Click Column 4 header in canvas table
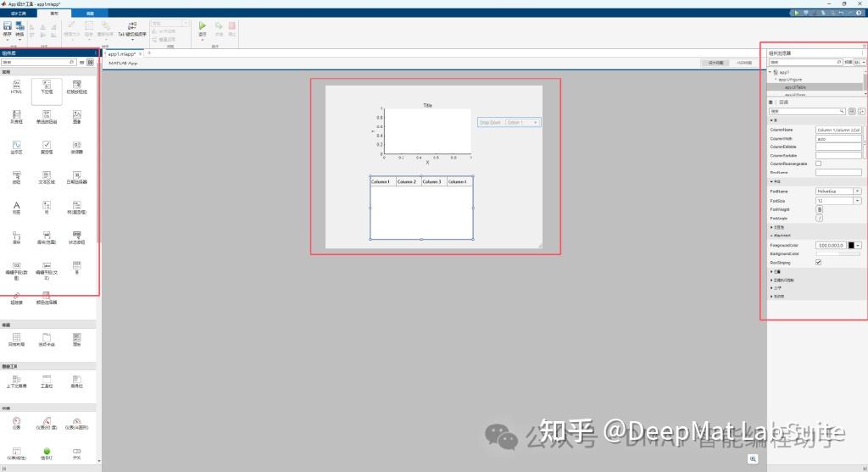The height and width of the screenshot is (472, 868). pyautogui.click(x=459, y=181)
